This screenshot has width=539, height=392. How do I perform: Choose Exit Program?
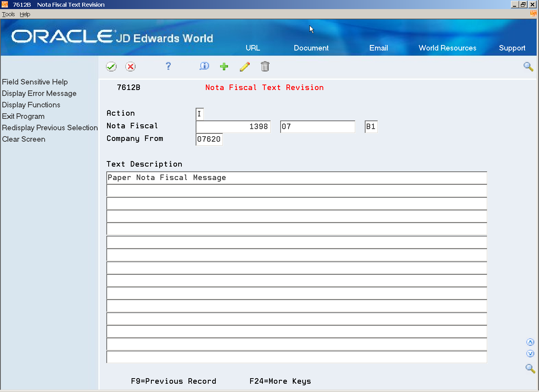pyautogui.click(x=23, y=116)
